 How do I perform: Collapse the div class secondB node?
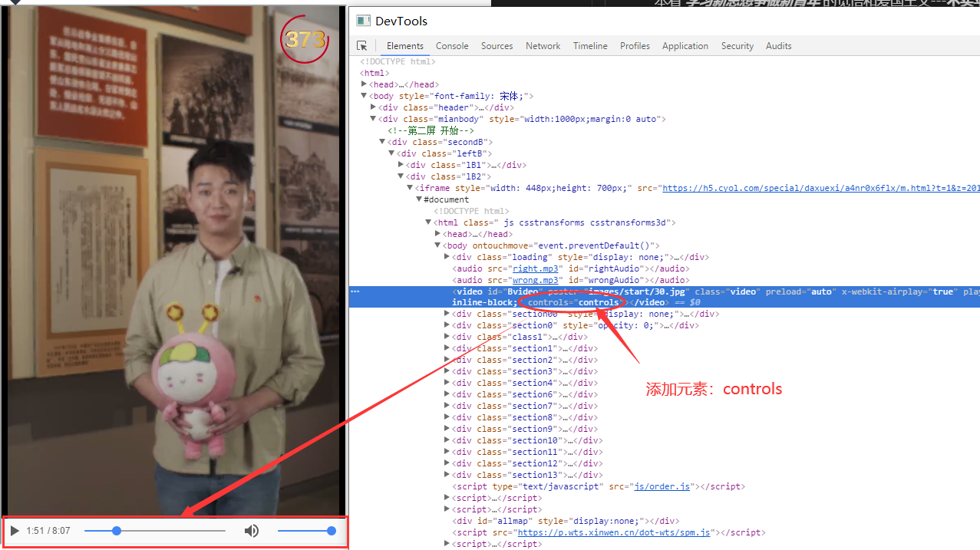point(382,142)
